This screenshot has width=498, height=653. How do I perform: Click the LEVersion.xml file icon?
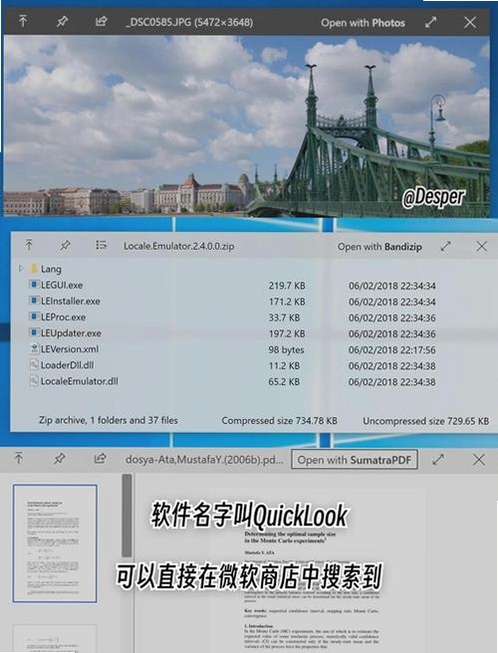click(35, 349)
